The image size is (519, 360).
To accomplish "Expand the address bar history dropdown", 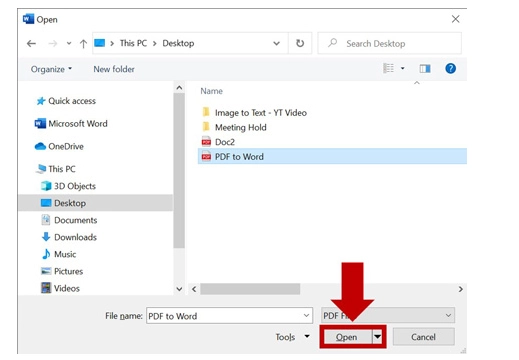I will pyautogui.click(x=276, y=43).
